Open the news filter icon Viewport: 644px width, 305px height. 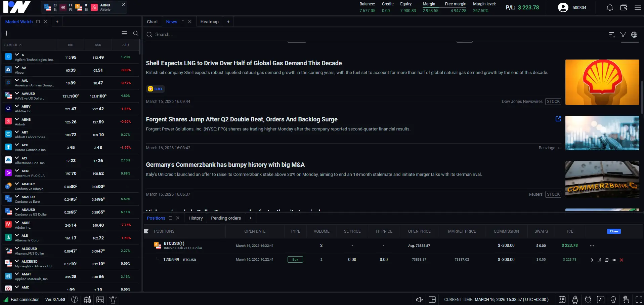click(623, 34)
